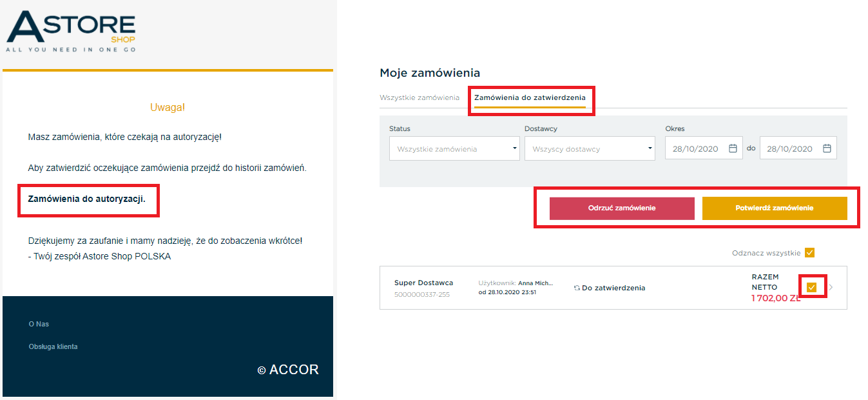Switch to Wszystkie zamówienia tab
This screenshot has height=400, width=868.
[420, 97]
